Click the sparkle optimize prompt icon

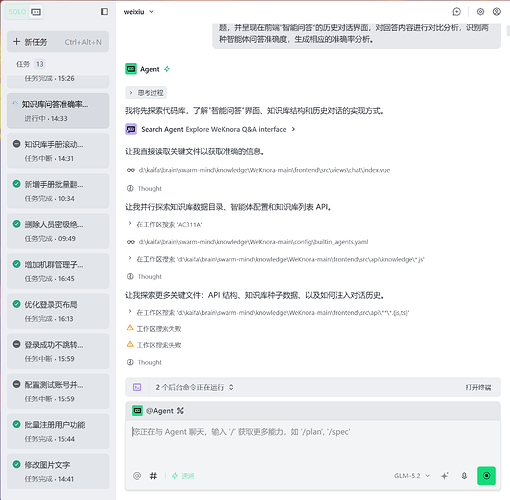[445, 476]
